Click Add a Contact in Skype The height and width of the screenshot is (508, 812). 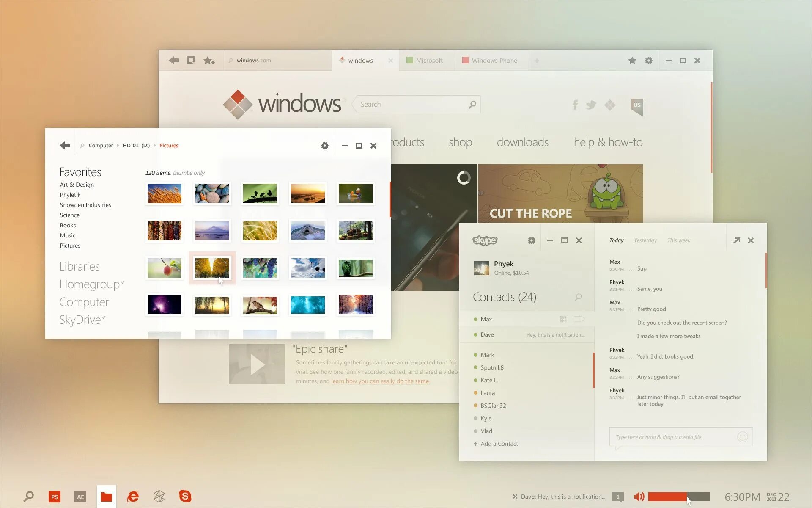click(x=496, y=444)
